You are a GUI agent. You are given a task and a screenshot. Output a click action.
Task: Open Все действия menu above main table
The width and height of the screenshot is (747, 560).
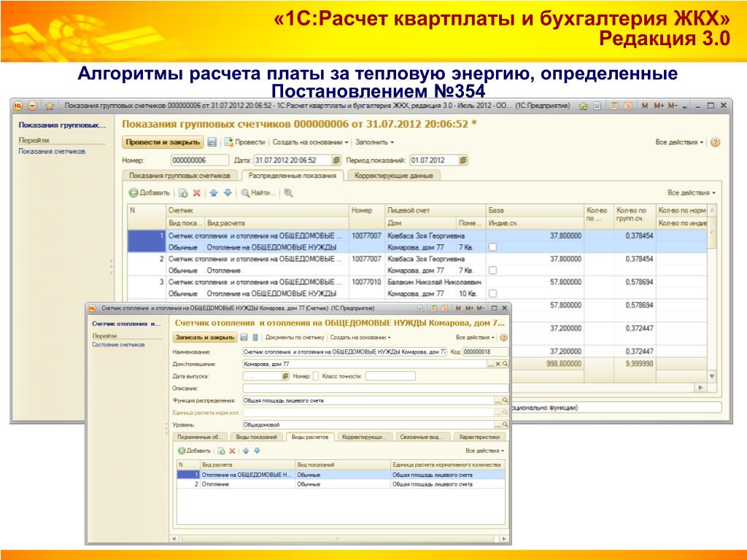click(692, 192)
